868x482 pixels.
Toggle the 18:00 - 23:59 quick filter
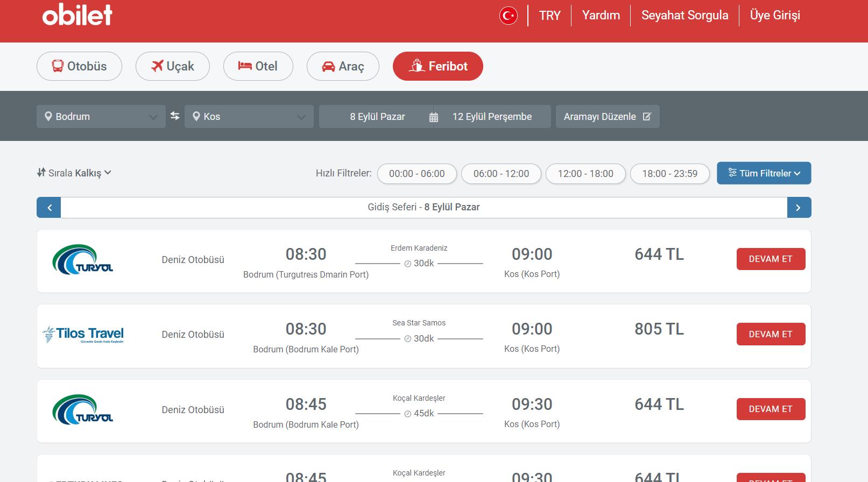(x=669, y=174)
